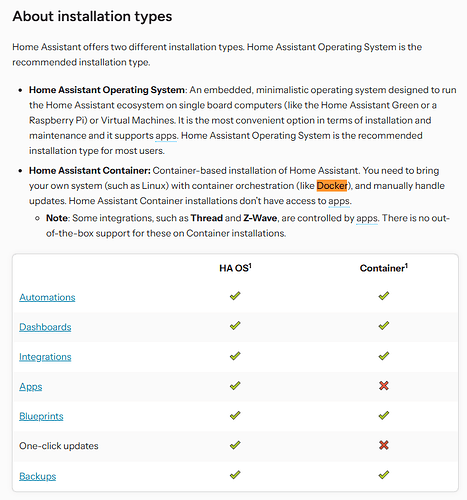Click the HA OS checkmark for Automations
This screenshot has height=500, width=467.
(235, 296)
